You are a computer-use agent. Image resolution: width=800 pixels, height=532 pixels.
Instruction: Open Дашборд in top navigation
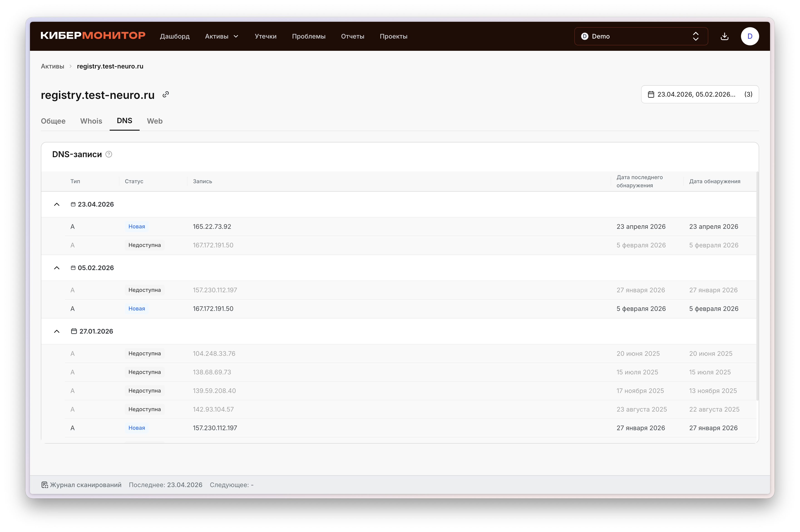175,36
